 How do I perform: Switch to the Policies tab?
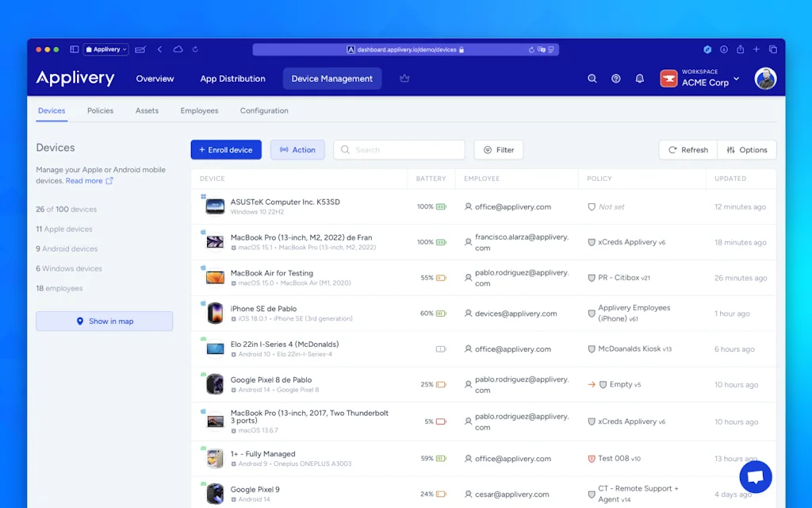tap(100, 111)
